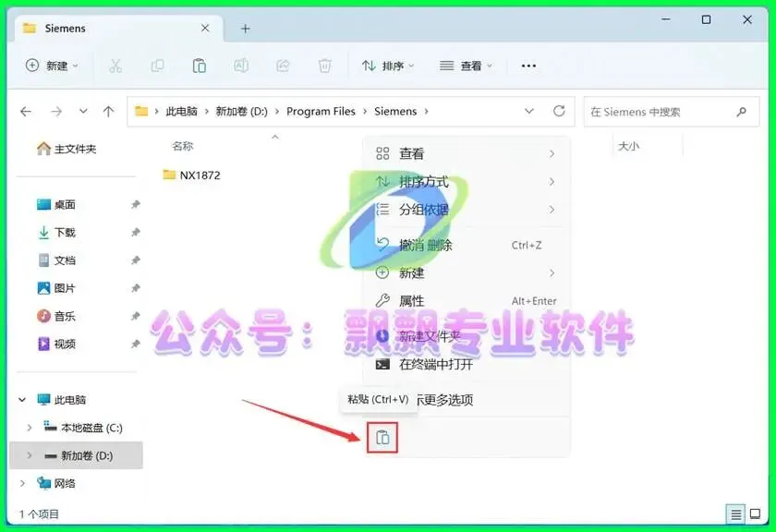Close the Siemens tab
The image size is (776, 532).
point(205,29)
